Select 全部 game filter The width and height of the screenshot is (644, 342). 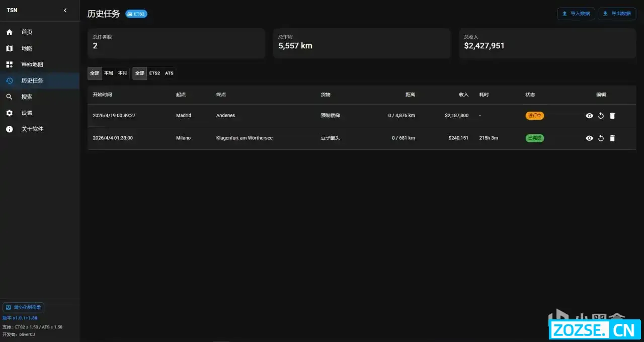pos(139,73)
